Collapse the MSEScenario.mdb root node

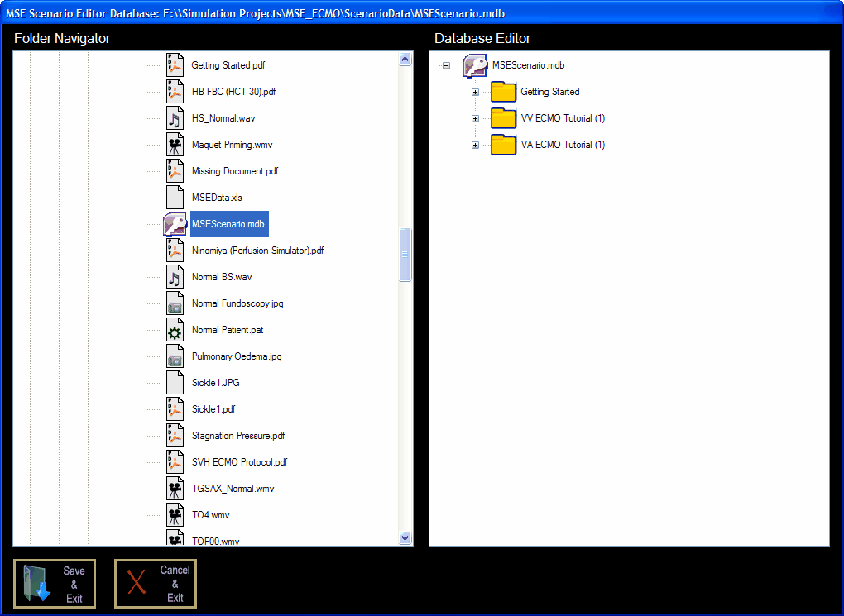[x=446, y=65]
